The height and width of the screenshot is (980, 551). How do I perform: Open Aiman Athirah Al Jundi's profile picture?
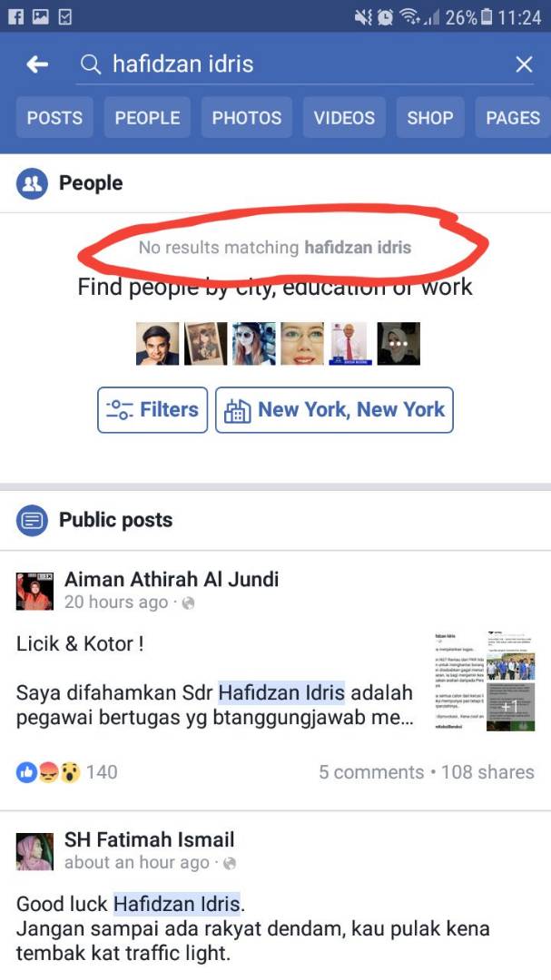(x=34, y=591)
